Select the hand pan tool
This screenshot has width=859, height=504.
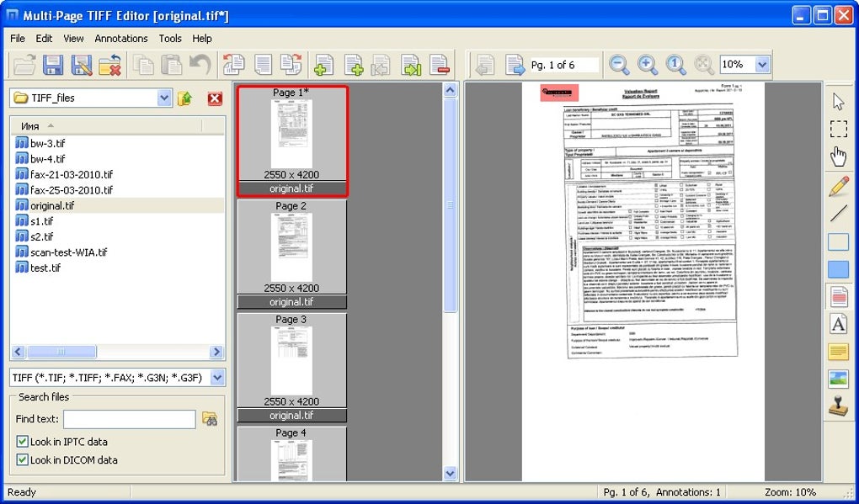pos(838,157)
